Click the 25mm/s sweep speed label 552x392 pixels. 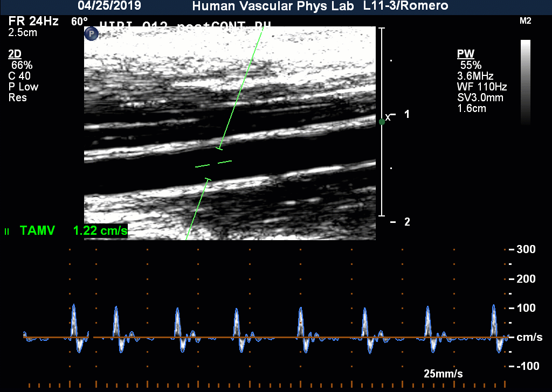(443, 374)
